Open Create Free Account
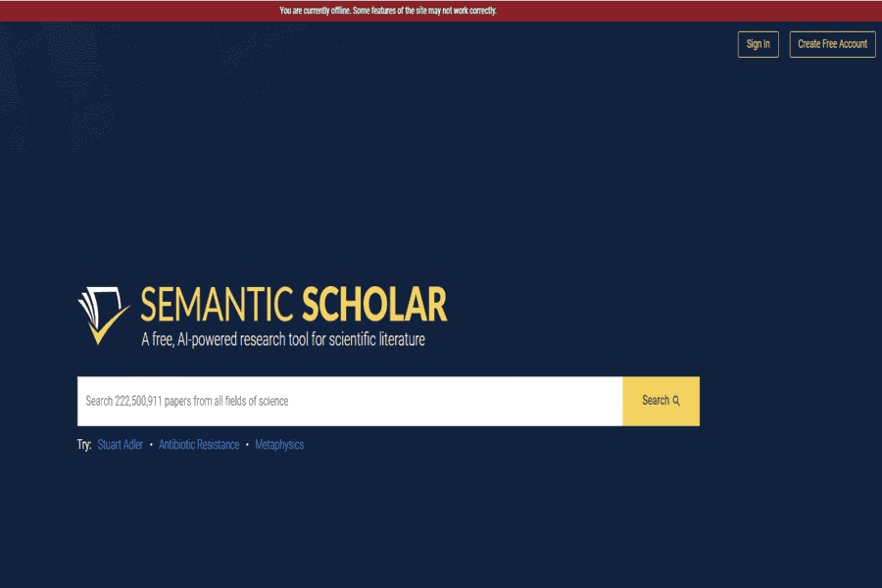Viewport: 882px width, 588px height. (832, 44)
